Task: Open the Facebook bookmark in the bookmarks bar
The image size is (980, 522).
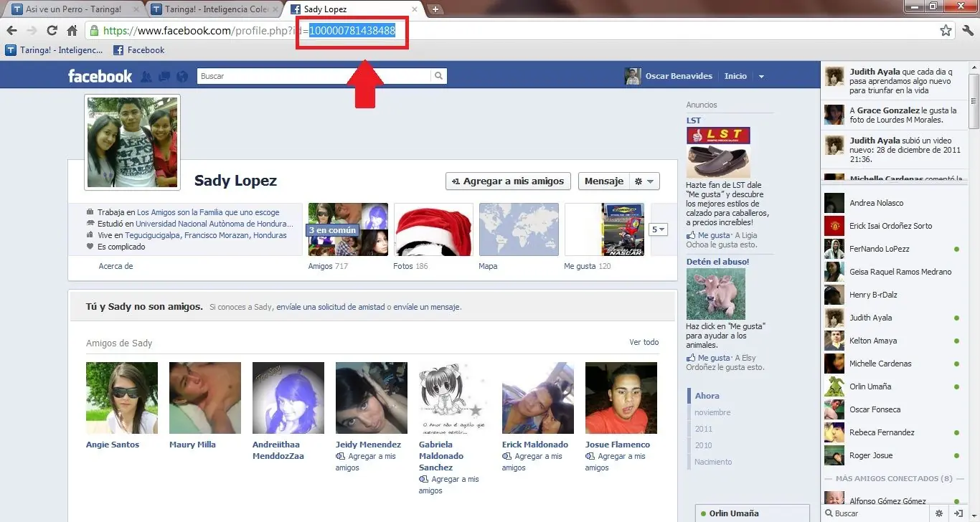Action: tap(139, 50)
